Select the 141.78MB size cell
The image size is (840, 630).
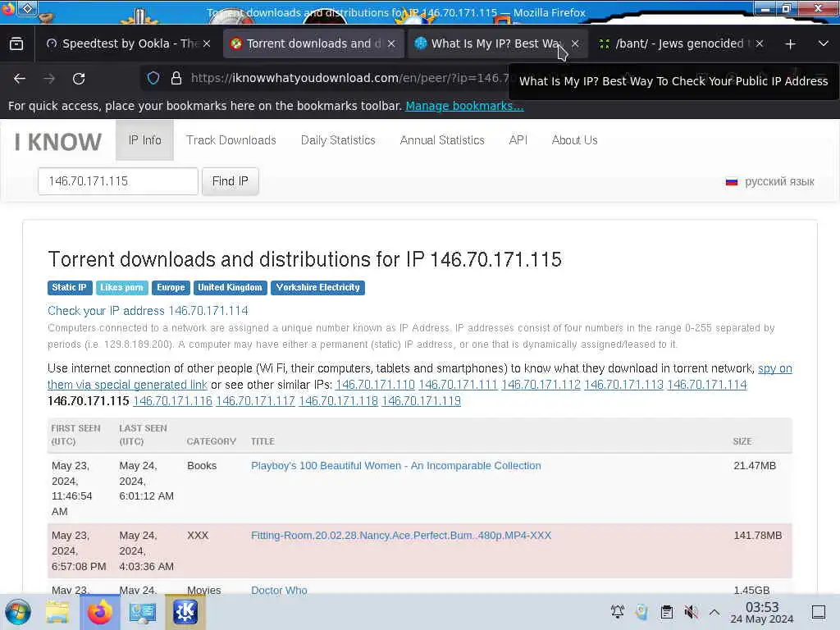pos(757,535)
